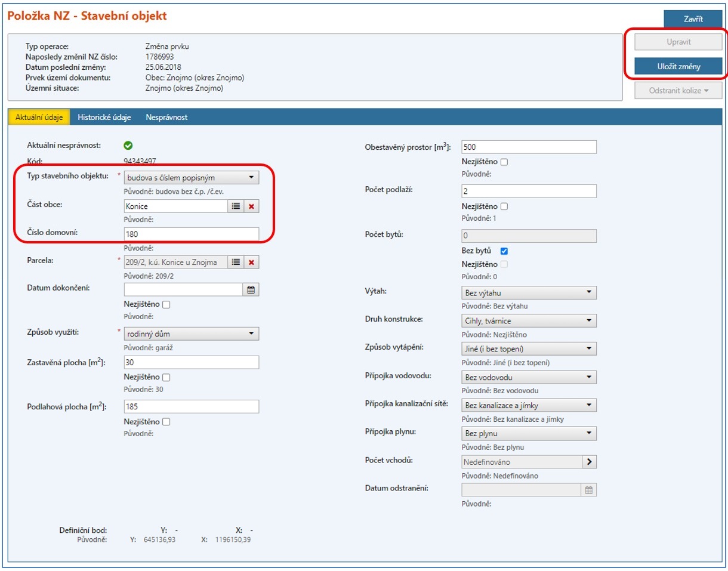
Task: Click arrow button next to Počet vchodů
Action: tap(589, 461)
